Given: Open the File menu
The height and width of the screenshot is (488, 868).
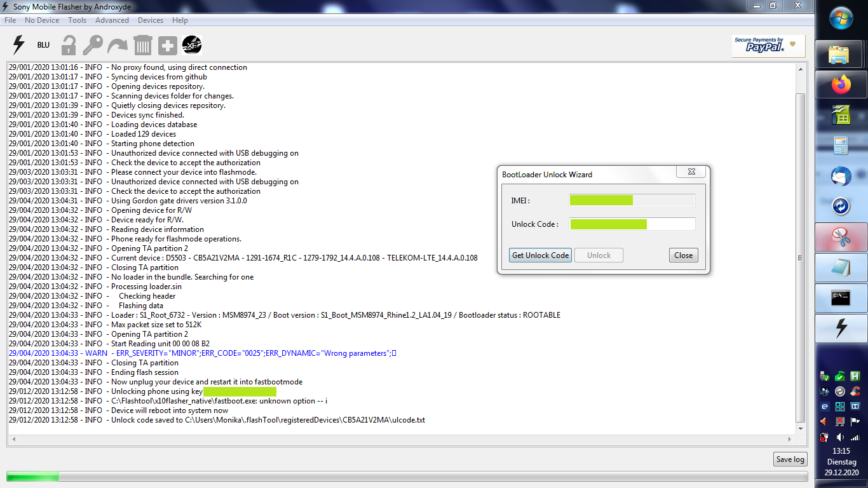Looking at the screenshot, I should coord(10,20).
